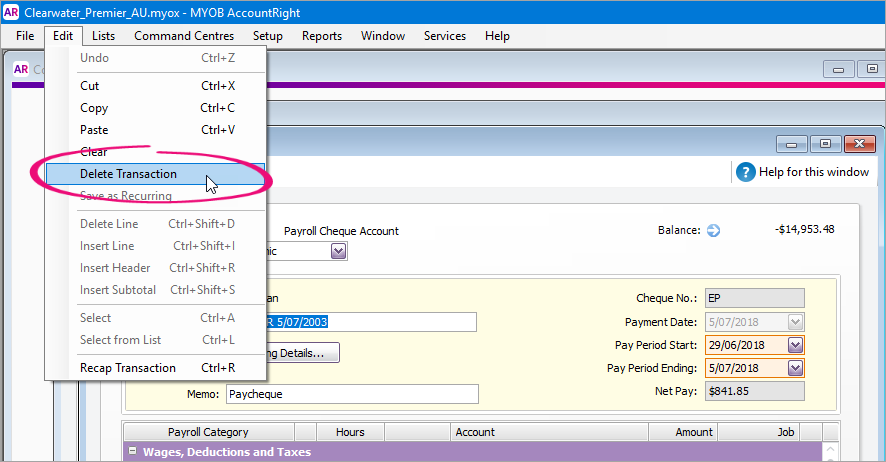Click the Hours column header

pos(350,432)
